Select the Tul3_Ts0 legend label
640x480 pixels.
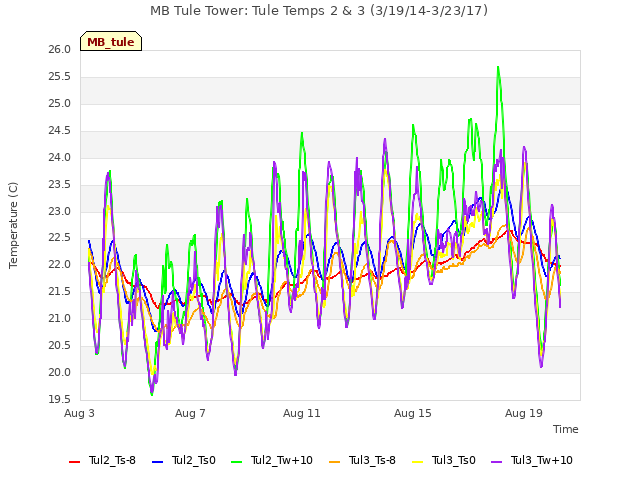coord(454,460)
